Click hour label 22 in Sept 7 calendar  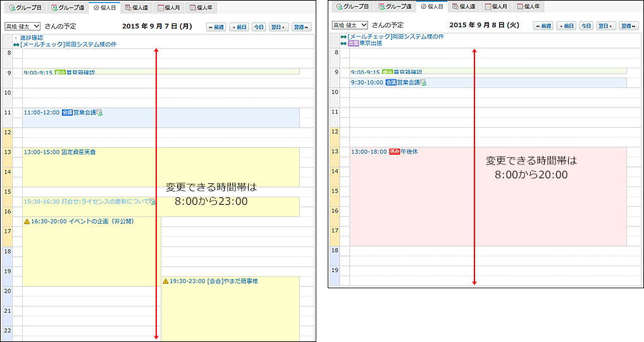pos(8,331)
